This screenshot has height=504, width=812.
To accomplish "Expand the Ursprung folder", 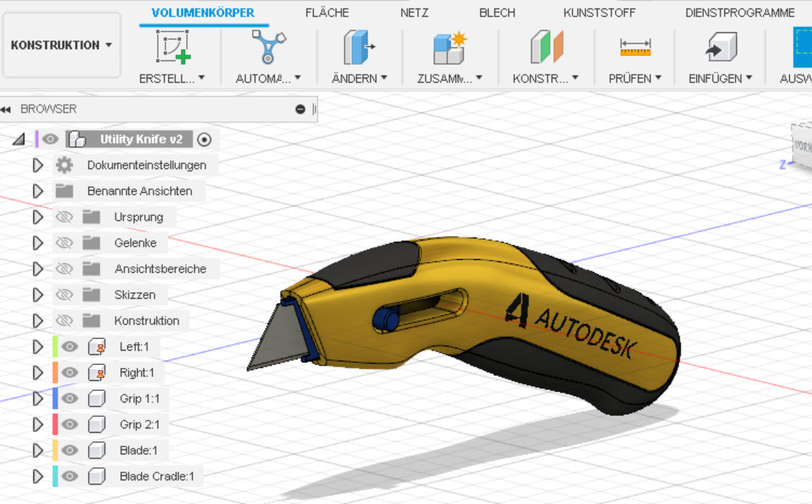I will pyautogui.click(x=38, y=217).
